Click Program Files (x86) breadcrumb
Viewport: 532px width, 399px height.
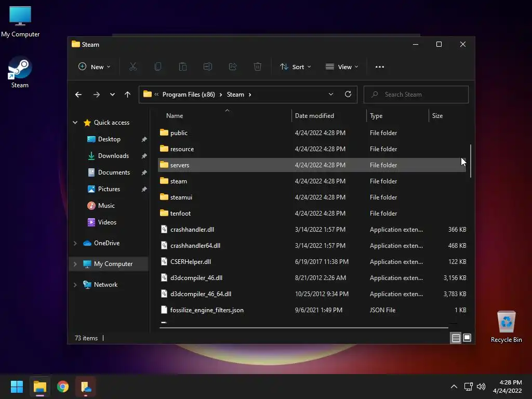pyautogui.click(x=189, y=95)
